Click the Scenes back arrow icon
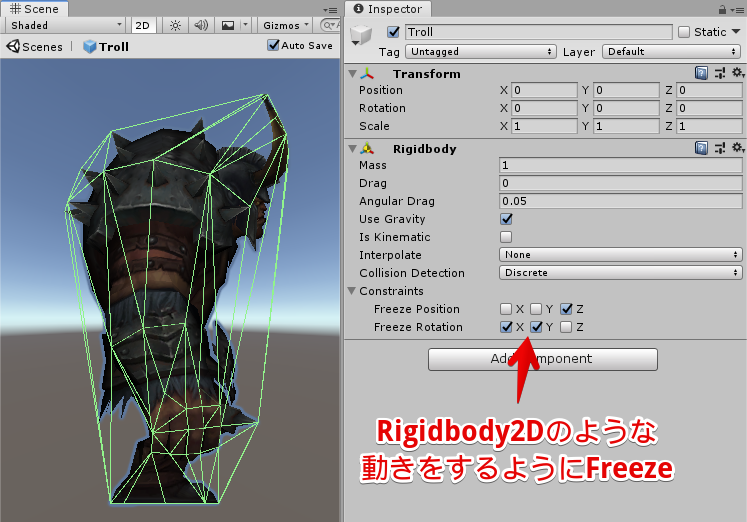Image resolution: width=747 pixels, height=522 pixels. click(13, 46)
